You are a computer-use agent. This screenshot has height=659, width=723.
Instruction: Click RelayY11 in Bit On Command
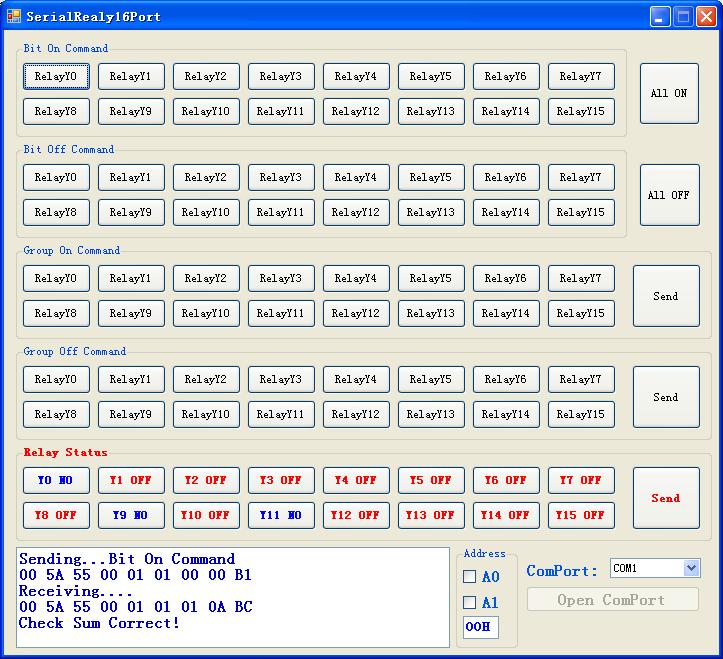click(281, 111)
